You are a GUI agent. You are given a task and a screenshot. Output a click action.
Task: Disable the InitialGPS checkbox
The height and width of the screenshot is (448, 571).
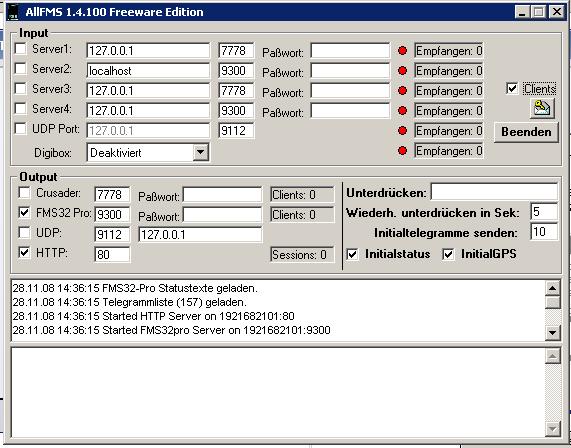click(448, 254)
